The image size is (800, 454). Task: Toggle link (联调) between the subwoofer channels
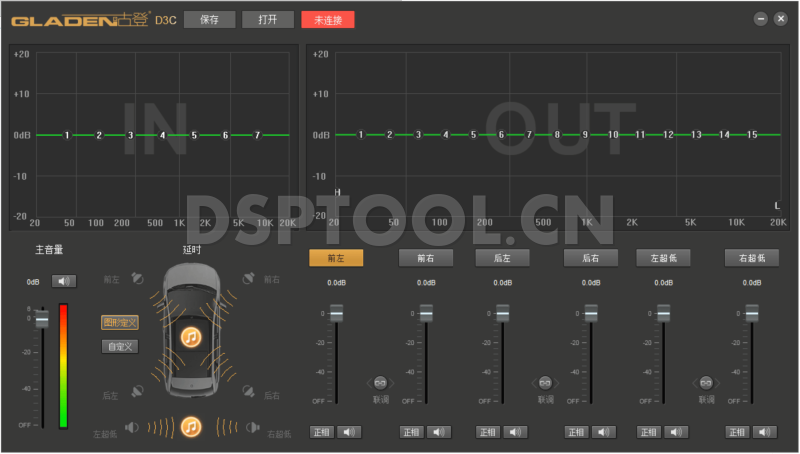706,382
